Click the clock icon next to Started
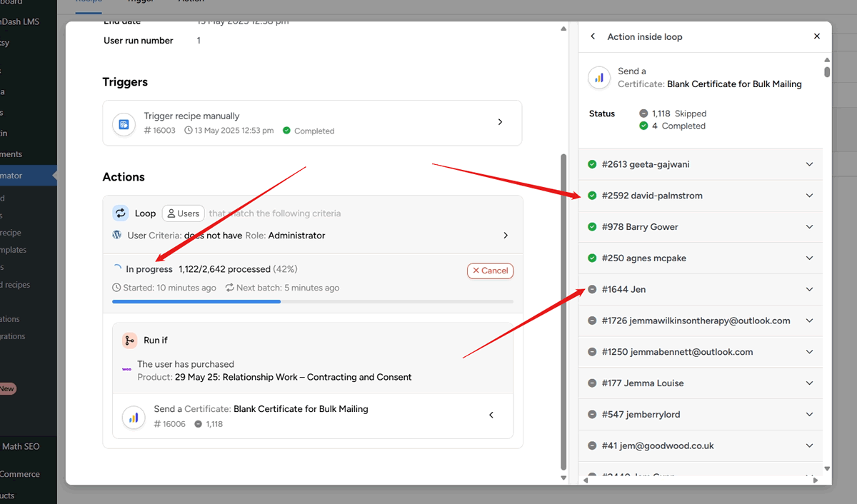857x504 pixels. (x=116, y=288)
